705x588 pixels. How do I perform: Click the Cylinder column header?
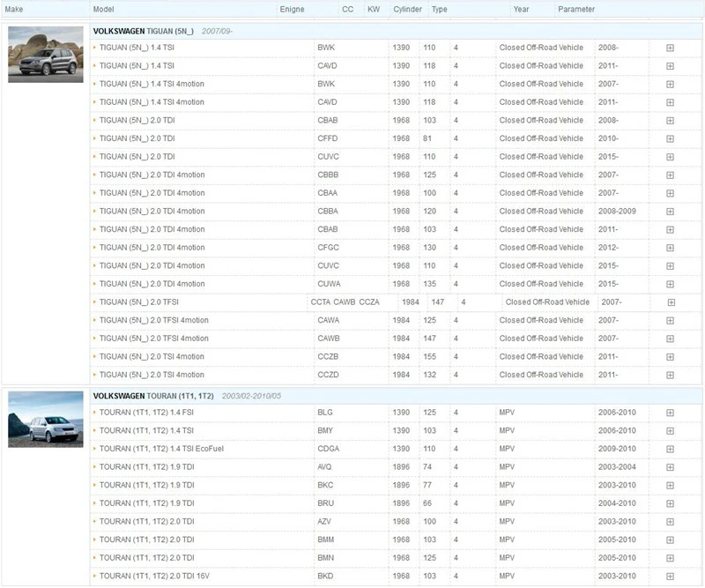(x=407, y=9)
